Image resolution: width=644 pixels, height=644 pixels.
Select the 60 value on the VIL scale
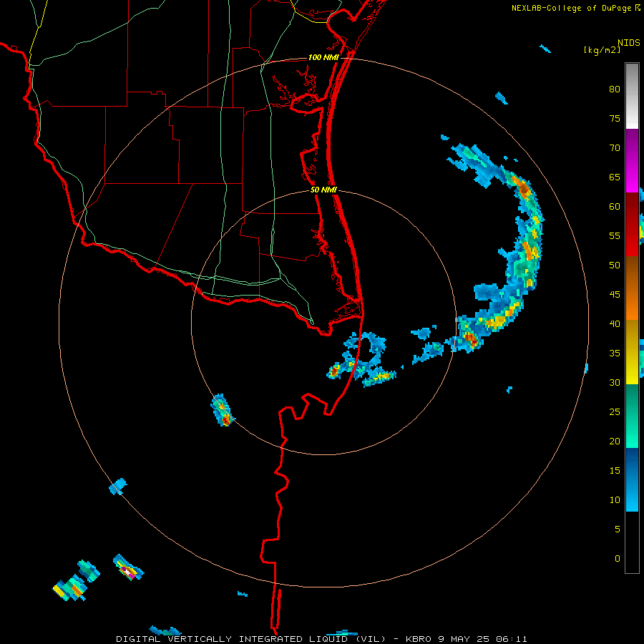pos(615,207)
